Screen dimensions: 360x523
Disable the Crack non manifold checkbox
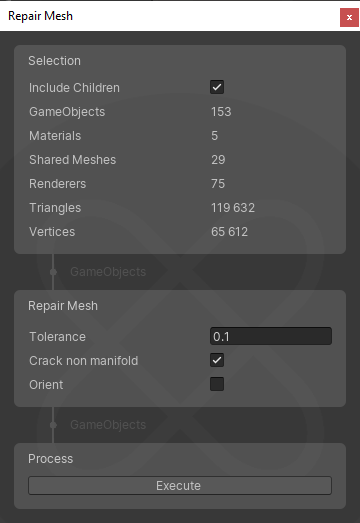pos(217,360)
